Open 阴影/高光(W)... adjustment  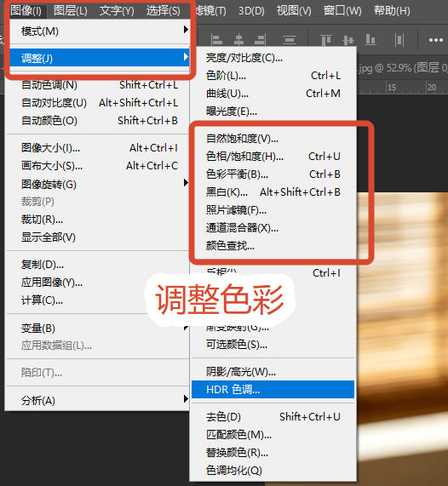[x=273, y=371]
